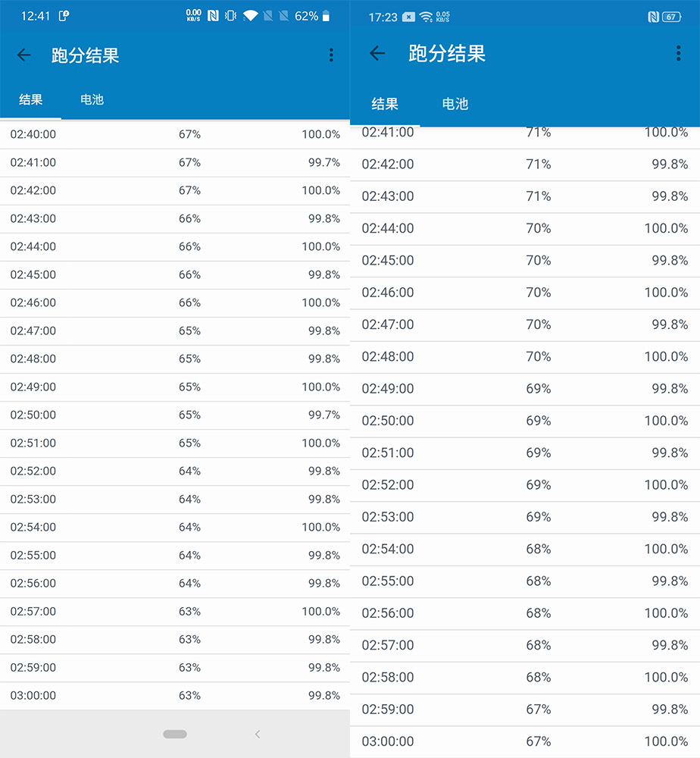This screenshot has width=700, height=758.
Task: Tap back arrow in left phone header
Action: coord(23,55)
